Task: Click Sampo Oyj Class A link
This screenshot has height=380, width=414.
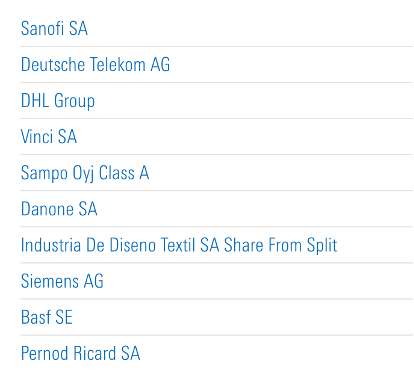Action: [x=85, y=173]
